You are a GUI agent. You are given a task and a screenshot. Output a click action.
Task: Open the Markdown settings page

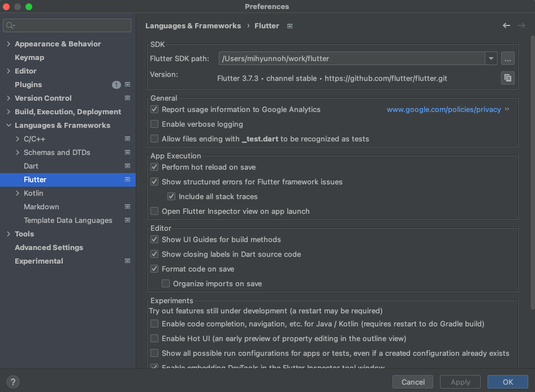pos(41,206)
